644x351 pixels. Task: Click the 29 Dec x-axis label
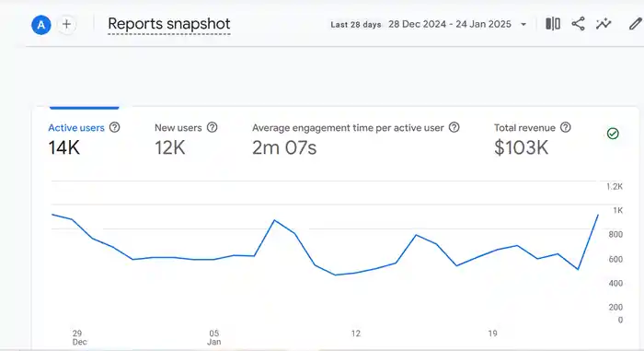(x=79, y=337)
